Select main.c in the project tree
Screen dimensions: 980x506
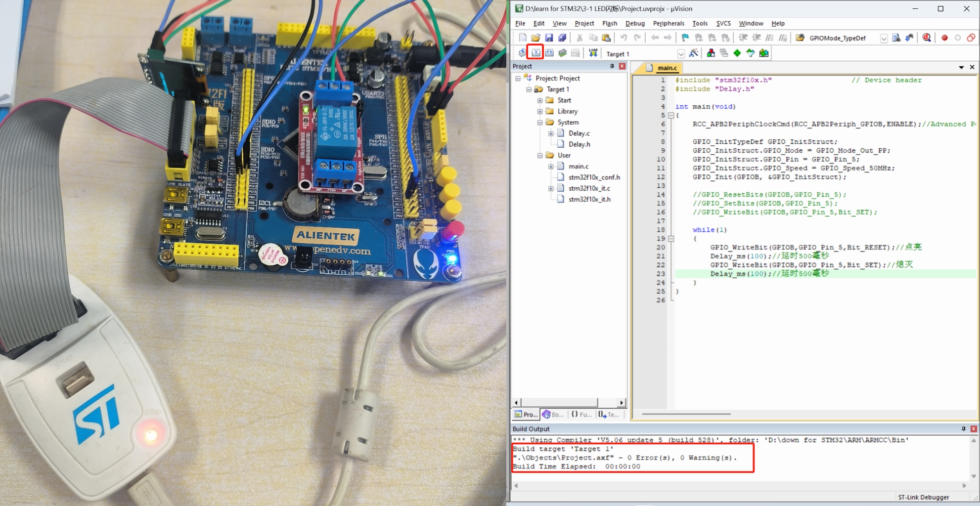[579, 167]
